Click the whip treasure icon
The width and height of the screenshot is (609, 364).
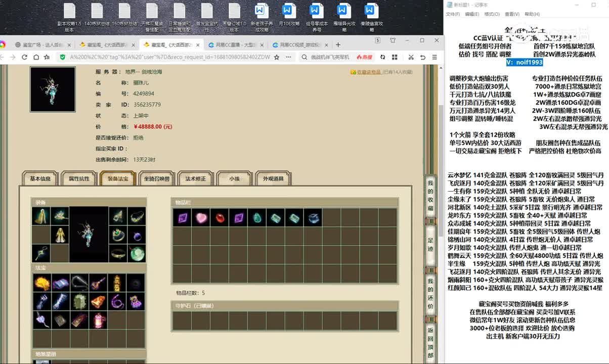click(x=79, y=283)
